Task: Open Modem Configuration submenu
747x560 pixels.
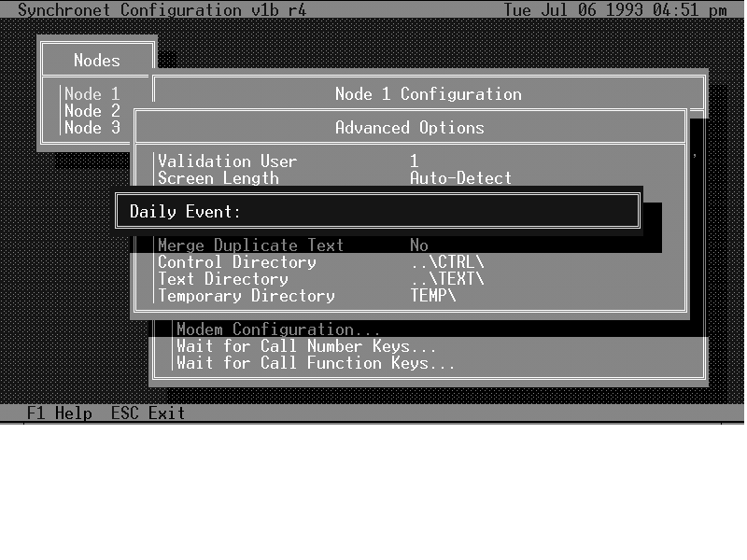Action: (278, 329)
